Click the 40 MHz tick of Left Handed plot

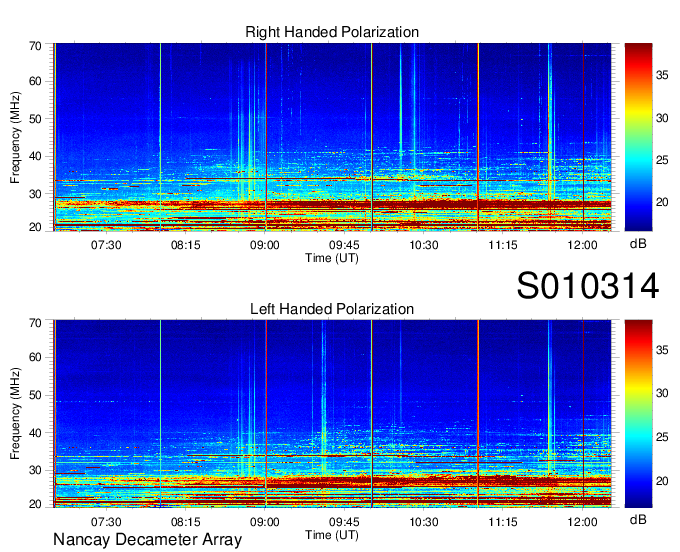click(x=35, y=433)
